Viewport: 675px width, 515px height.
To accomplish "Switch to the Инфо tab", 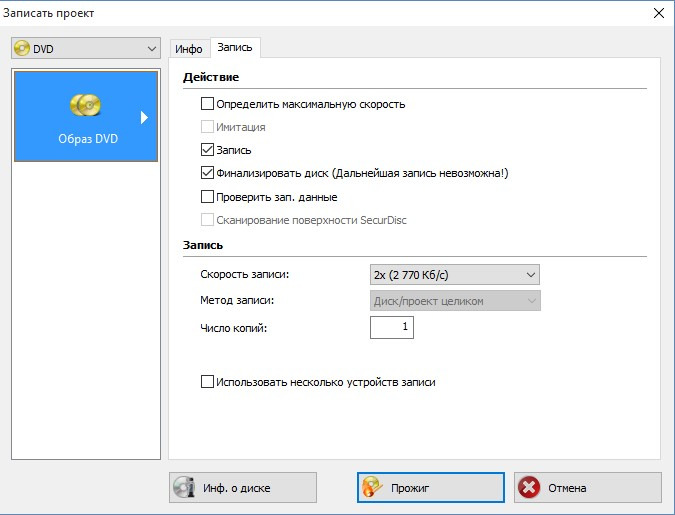I will pos(189,49).
